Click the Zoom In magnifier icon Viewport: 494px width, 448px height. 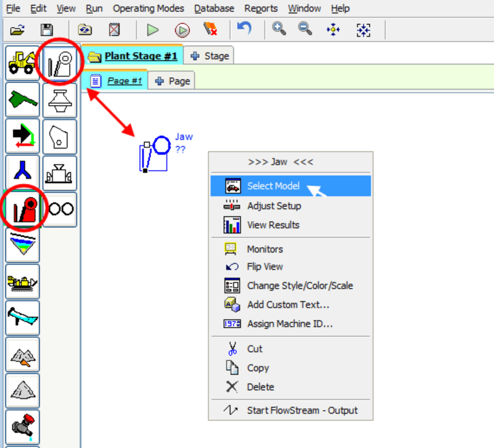pos(279,29)
